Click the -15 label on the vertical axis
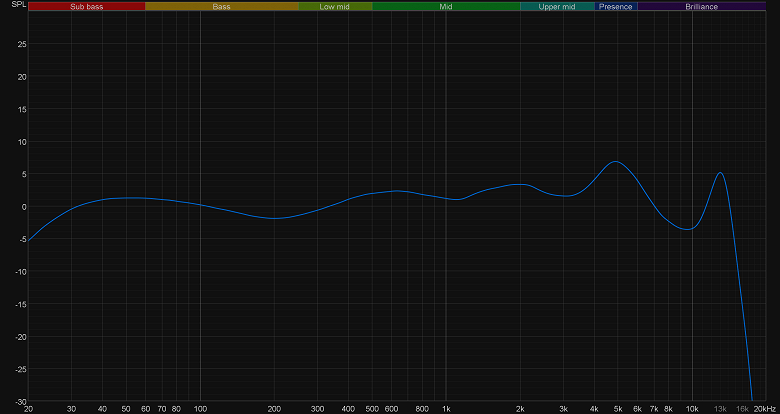Image resolution: width=780 pixels, height=414 pixels. coord(21,304)
